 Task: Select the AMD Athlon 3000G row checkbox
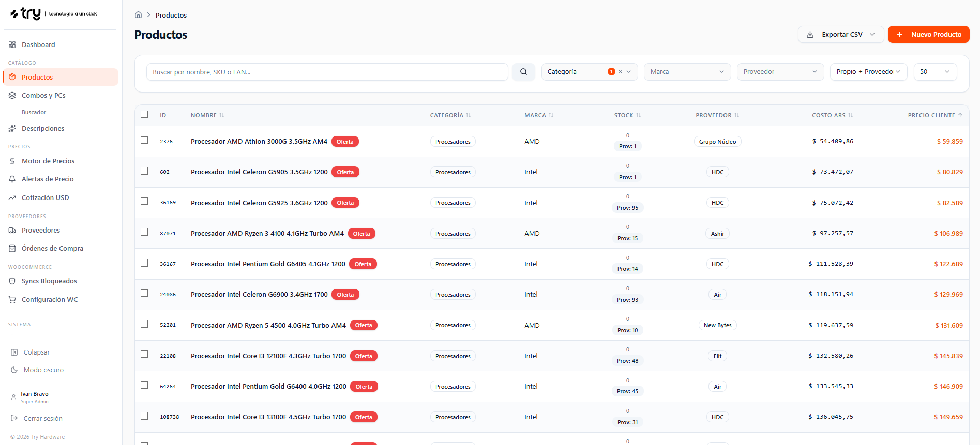coord(145,141)
